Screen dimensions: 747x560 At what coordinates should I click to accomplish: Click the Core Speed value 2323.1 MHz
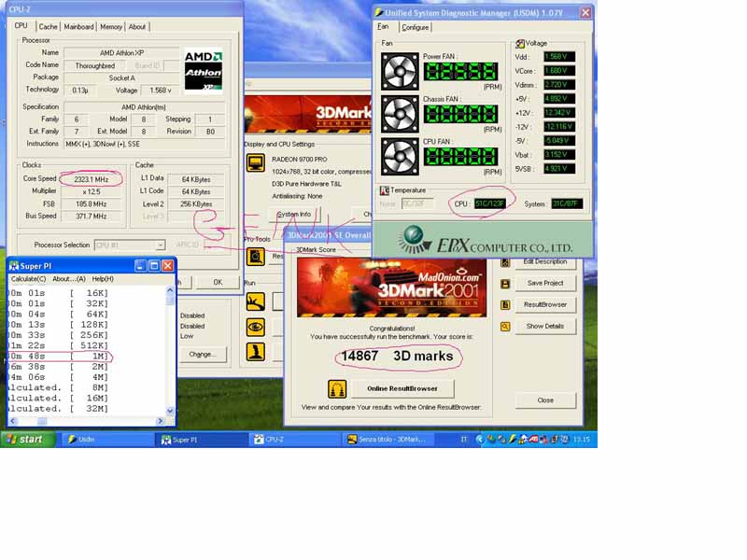click(x=92, y=179)
